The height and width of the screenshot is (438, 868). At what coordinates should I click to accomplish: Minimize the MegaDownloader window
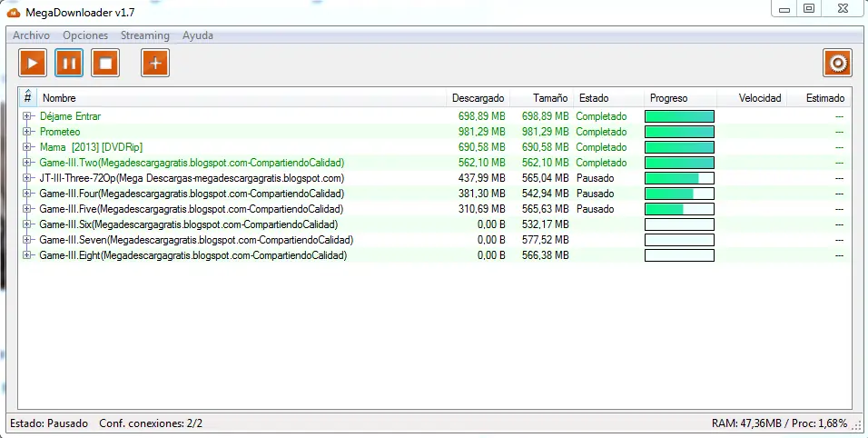click(x=784, y=9)
